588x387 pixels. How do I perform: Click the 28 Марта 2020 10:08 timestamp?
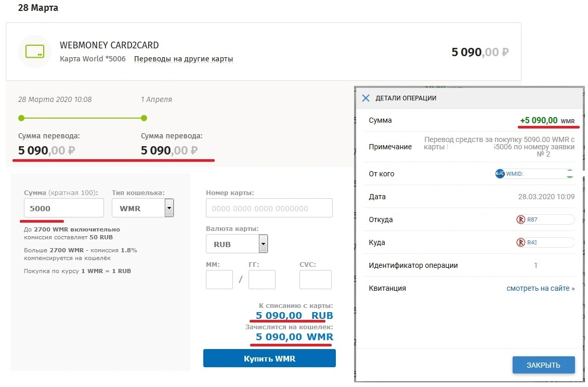[55, 99]
